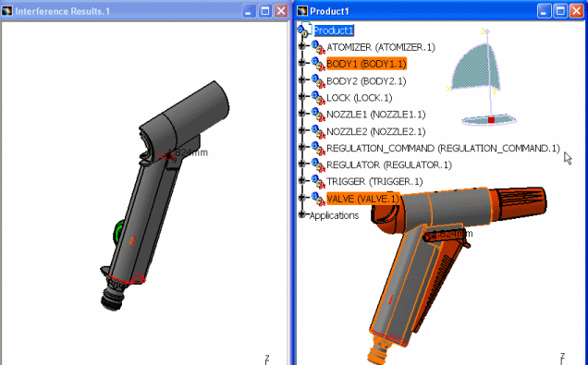Click the LOCK component icon
Screen dimensions: 588x365
pyautogui.click(x=318, y=98)
